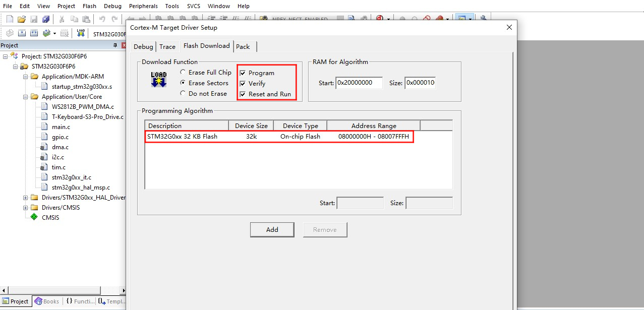Select the Erase Full Chip radio button

[x=183, y=73]
